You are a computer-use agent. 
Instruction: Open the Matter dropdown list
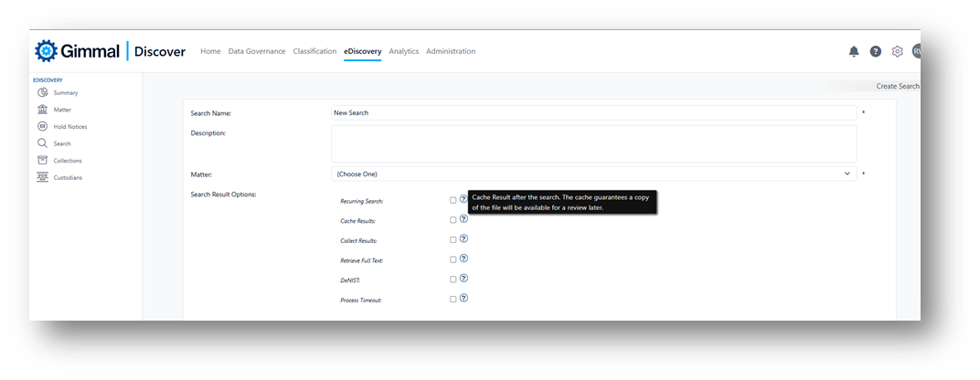pos(593,174)
